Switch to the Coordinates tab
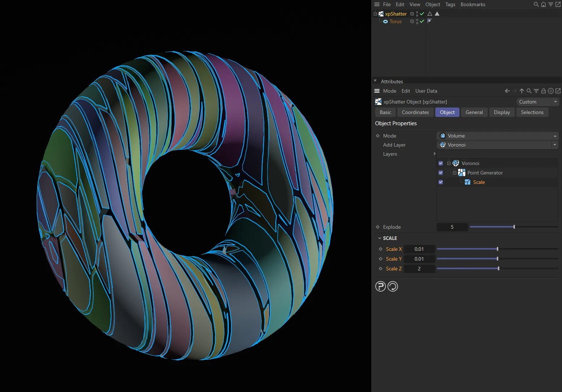Viewport: 562px width, 392px height. point(415,112)
